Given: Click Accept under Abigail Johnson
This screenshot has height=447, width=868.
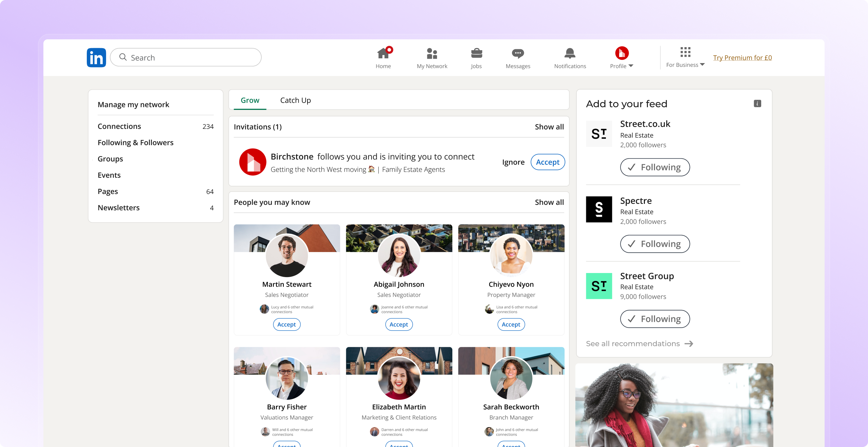Looking at the screenshot, I should (399, 325).
